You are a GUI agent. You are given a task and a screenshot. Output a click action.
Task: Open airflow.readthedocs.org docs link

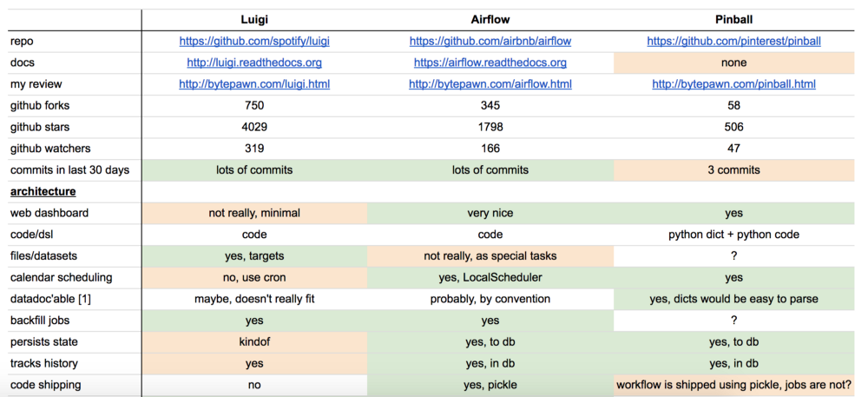click(x=490, y=63)
